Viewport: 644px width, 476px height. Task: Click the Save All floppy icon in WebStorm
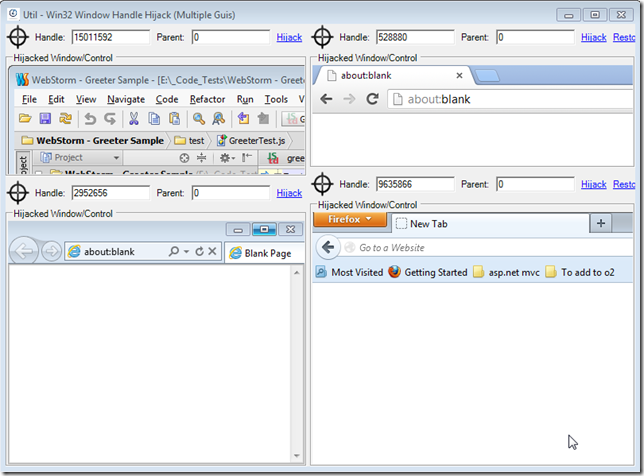pyautogui.click(x=45, y=119)
